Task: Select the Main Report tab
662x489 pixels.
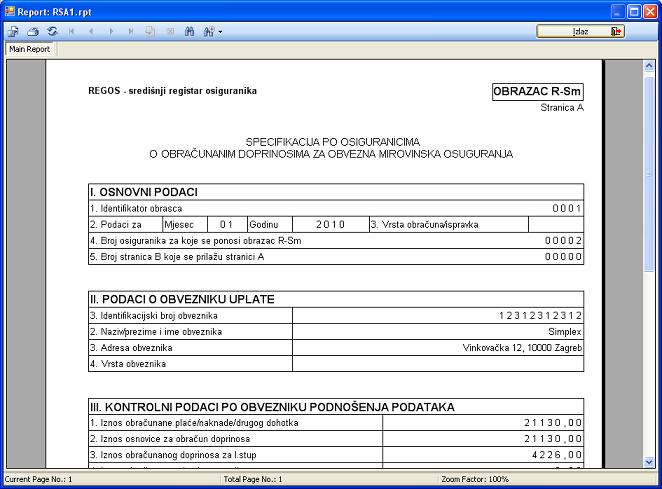Action: [x=30, y=49]
